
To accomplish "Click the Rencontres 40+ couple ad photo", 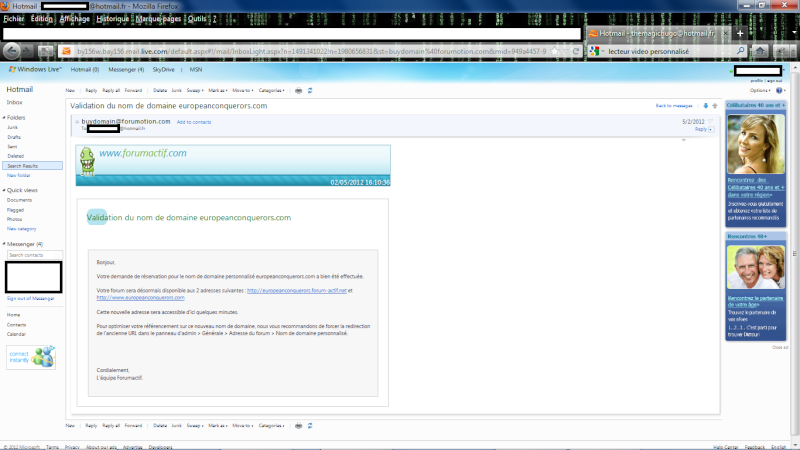I will coord(756,267).
